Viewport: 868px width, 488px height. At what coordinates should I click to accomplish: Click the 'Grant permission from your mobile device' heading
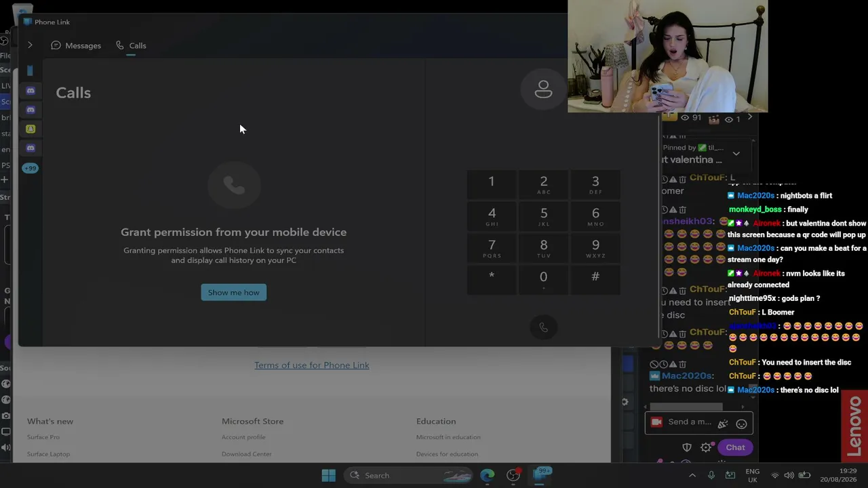[x=233, y=232]
